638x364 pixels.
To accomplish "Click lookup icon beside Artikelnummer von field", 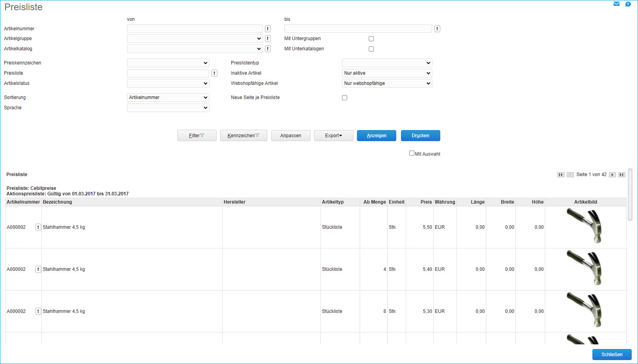I will (268, 29).
